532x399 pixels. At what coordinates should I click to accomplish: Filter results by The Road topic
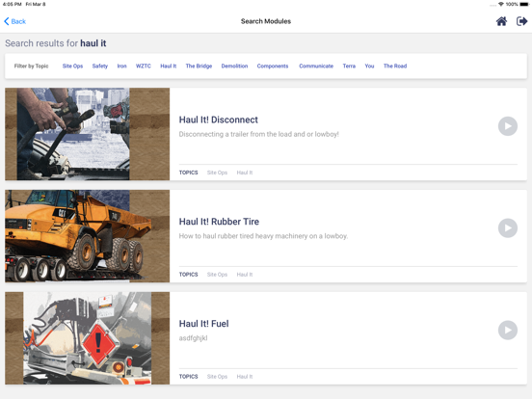(x=395, y=66)
